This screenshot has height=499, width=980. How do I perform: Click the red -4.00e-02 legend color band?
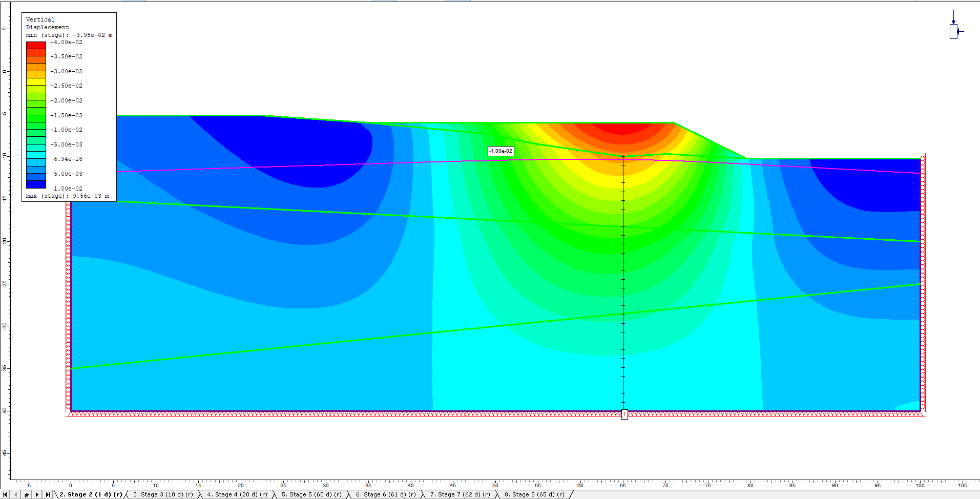pos(36,45)
